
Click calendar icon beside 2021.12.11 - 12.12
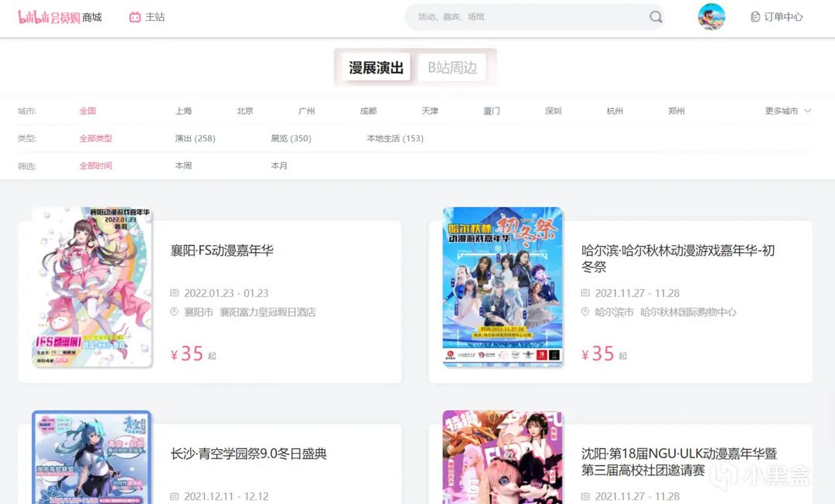point(174,496)
